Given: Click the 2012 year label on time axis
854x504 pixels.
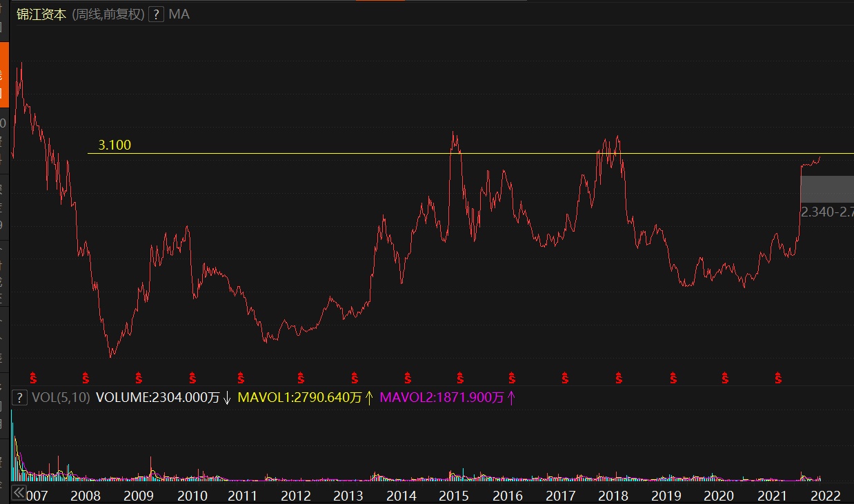Looking at the screenshot, I should 296,495.
